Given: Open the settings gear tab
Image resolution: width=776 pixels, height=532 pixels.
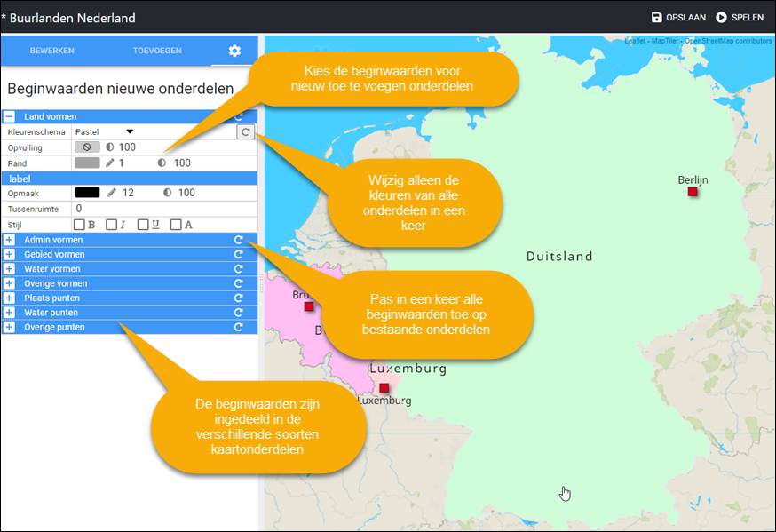Looking at the screenshot, I should coord(234,51).
